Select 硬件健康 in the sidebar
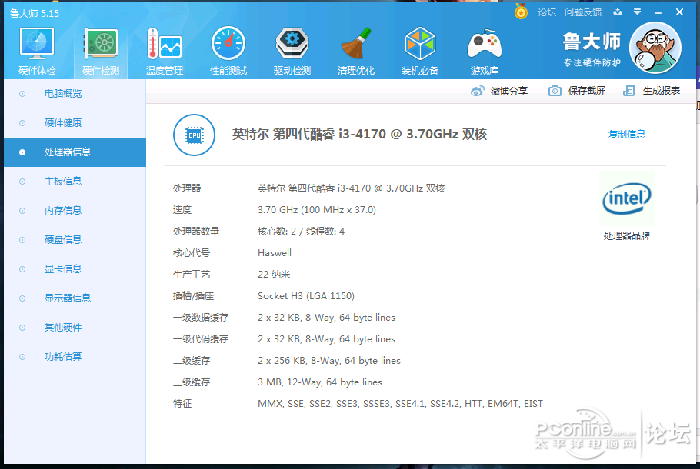This screenshot has height=469, width=700. [75, 123]
